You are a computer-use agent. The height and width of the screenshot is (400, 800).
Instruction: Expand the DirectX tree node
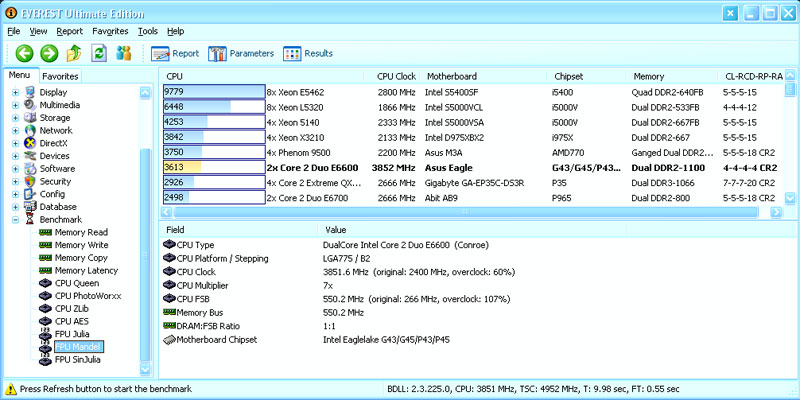point(15,143)
